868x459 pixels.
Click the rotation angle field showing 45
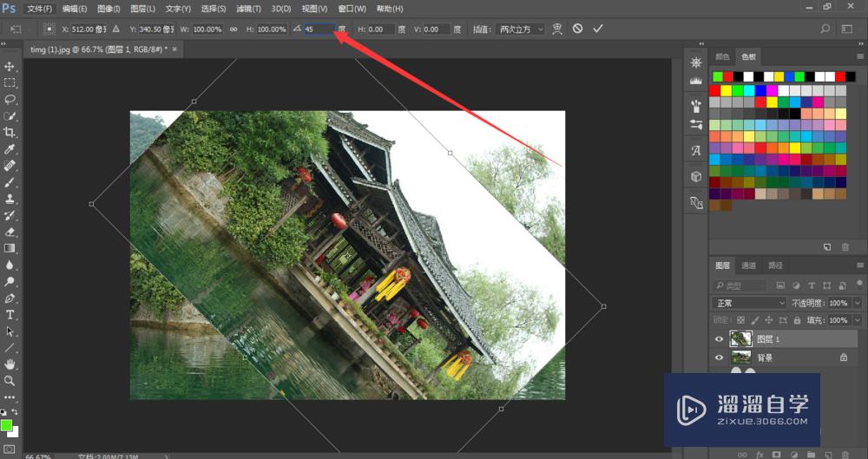click(319, 30)
